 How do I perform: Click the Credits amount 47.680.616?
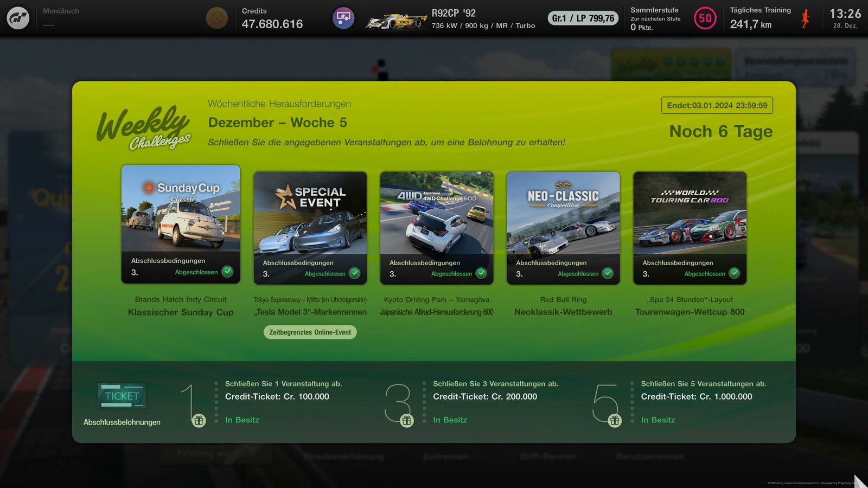pos(272,24)
